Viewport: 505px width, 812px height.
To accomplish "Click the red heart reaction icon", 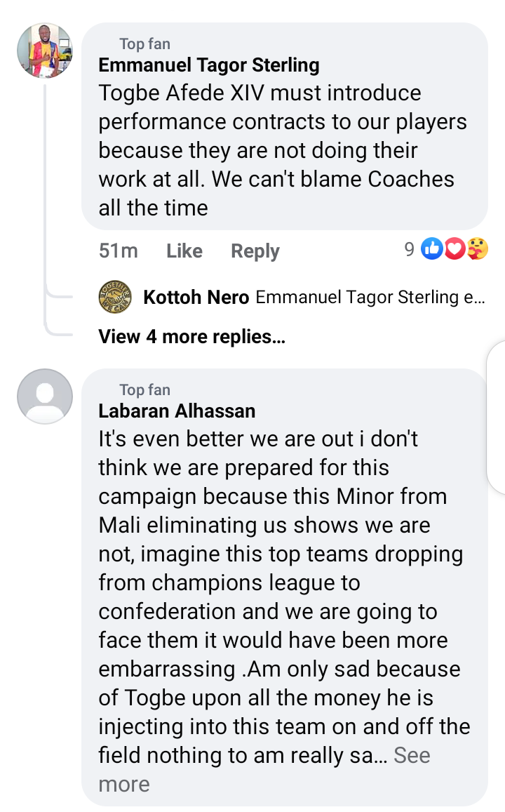I will coord(454,248).
